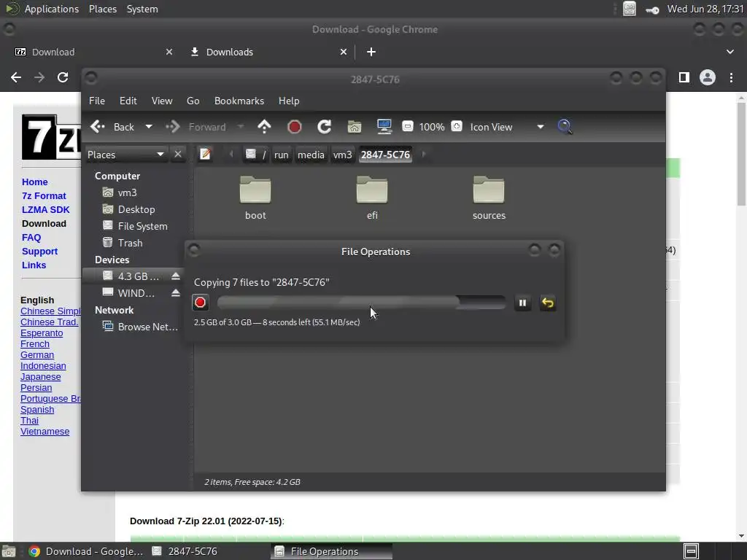The height and width of the screenshot is (560, 747).
Task: Select Desktop in the sidebar
Action: point(136,209)
